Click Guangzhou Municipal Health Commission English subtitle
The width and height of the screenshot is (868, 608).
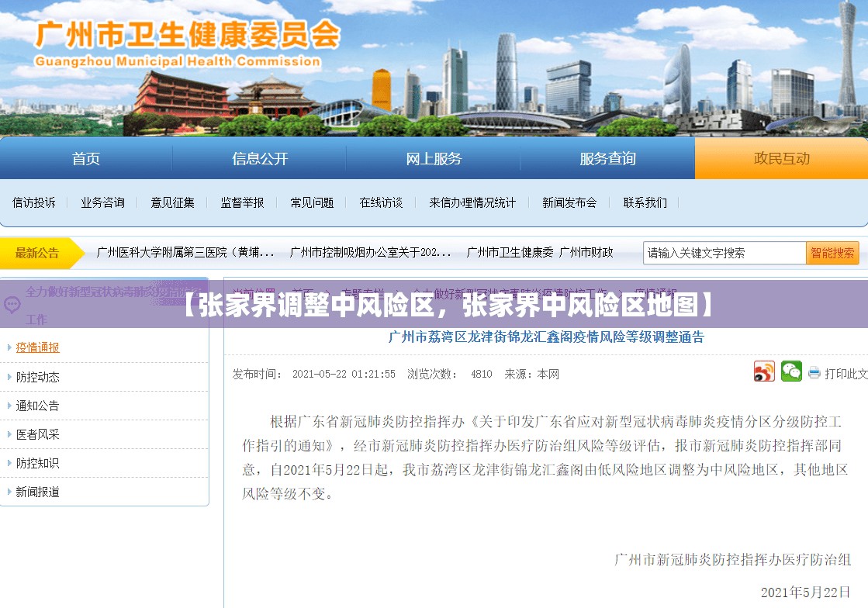coord(178,61)
